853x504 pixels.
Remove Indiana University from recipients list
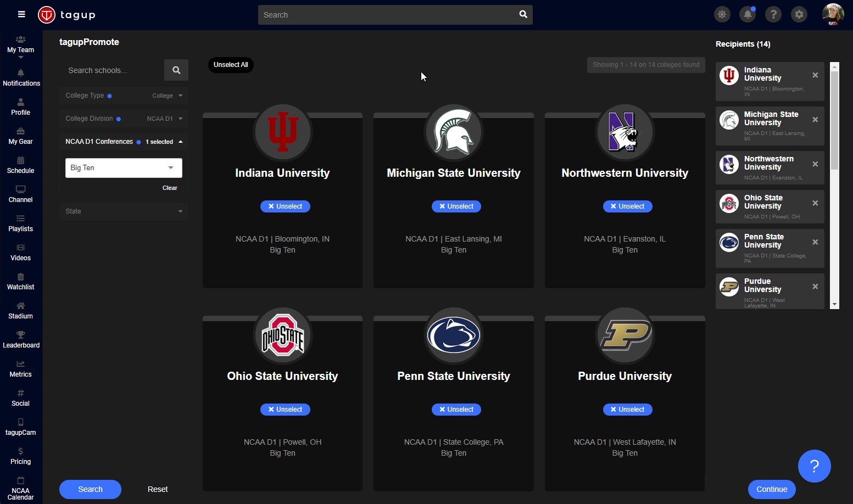point(815,75)
